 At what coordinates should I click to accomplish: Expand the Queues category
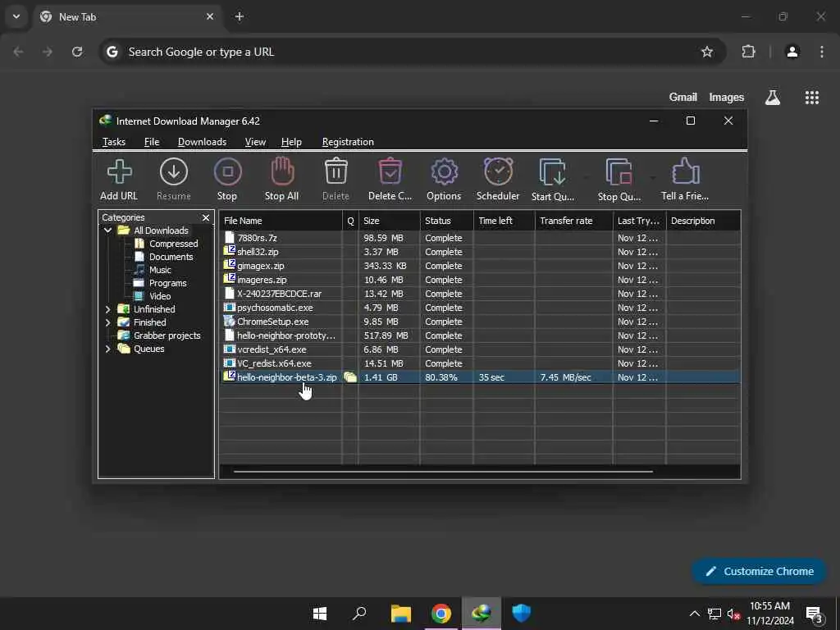pyautogui.click(x=107, y=349)
